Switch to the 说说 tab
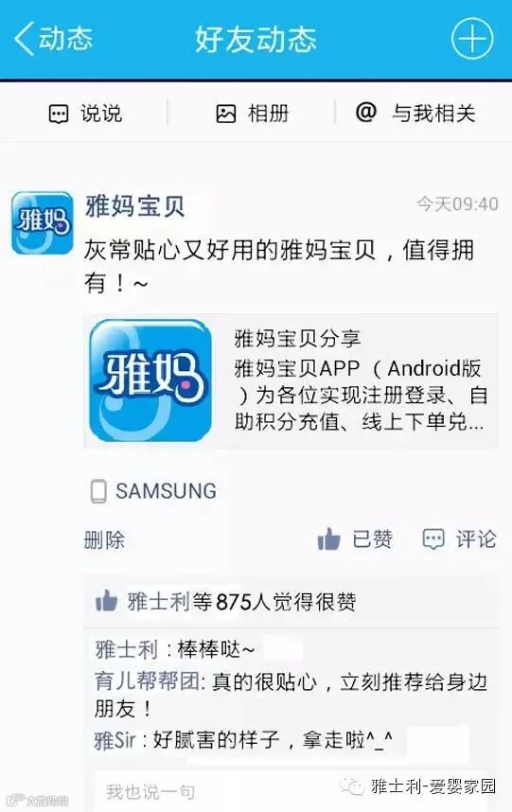Screen dimensions: 512x812 coord(85,114)
